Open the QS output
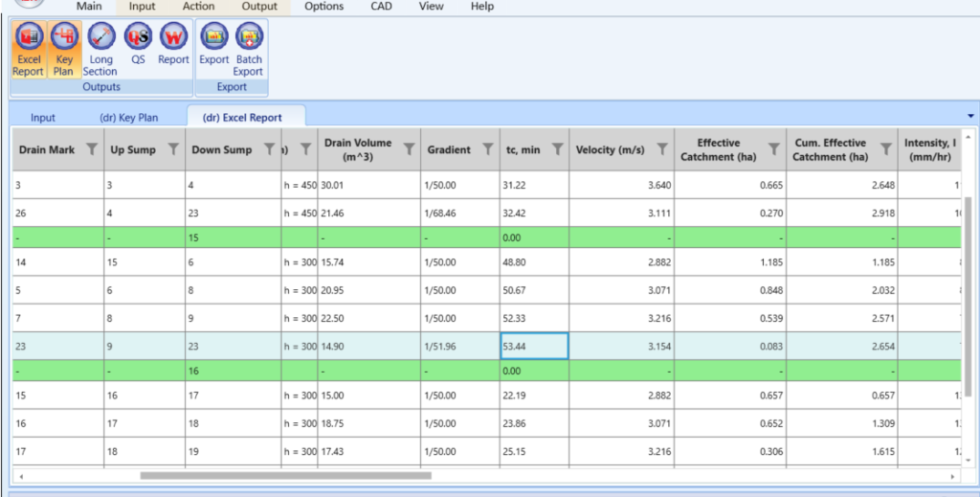The image size is (980, 497). 138,44
